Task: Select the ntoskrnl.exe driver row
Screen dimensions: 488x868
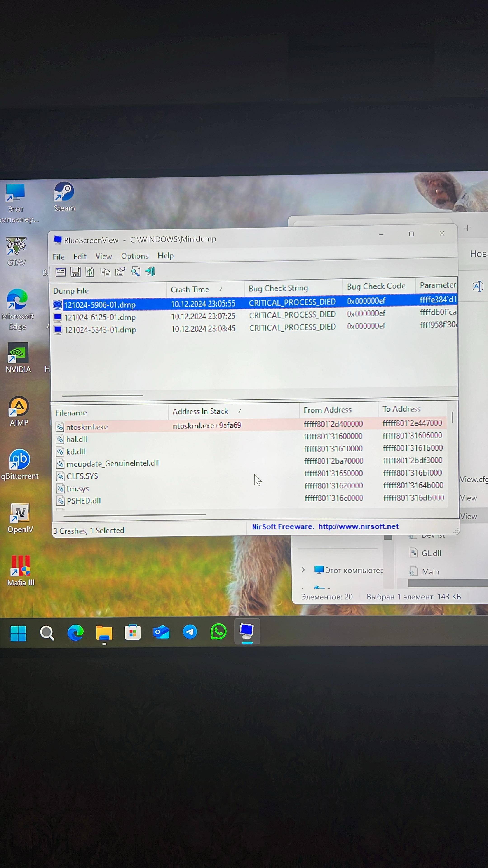Action: (x=251, y=425)
